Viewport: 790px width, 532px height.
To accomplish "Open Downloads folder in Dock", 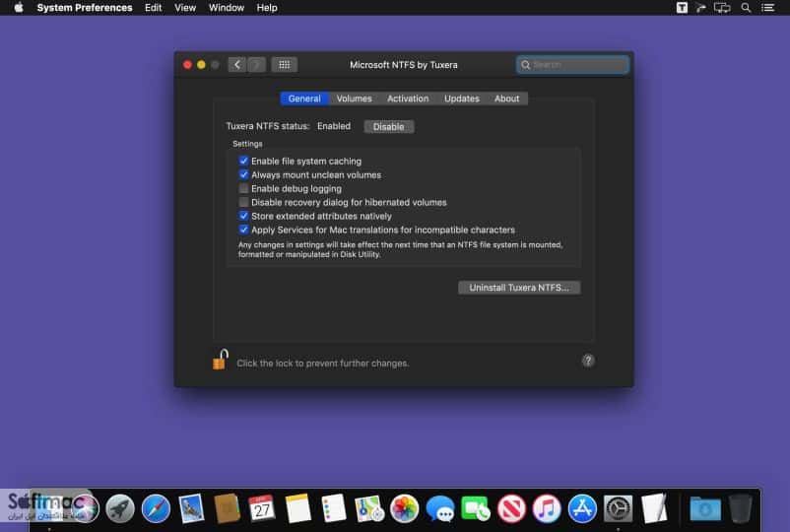I will click(x=705, y=508).
